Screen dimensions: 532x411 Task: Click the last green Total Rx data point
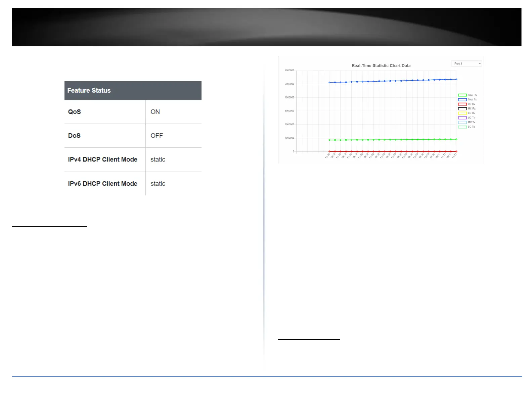tap(456, 139)
